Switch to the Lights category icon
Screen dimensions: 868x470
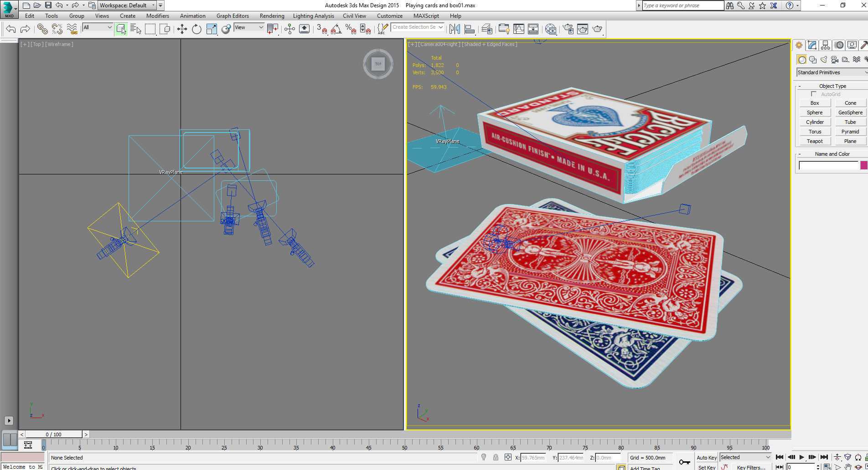[823, 60]
